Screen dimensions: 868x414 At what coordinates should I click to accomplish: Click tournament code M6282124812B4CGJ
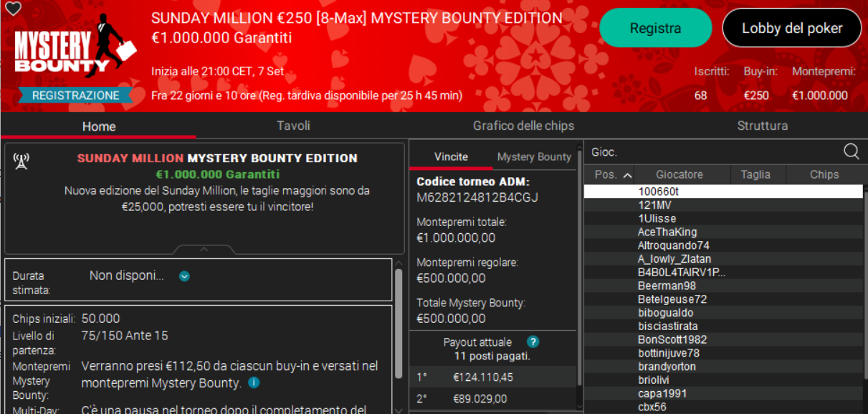pos(477,197)
